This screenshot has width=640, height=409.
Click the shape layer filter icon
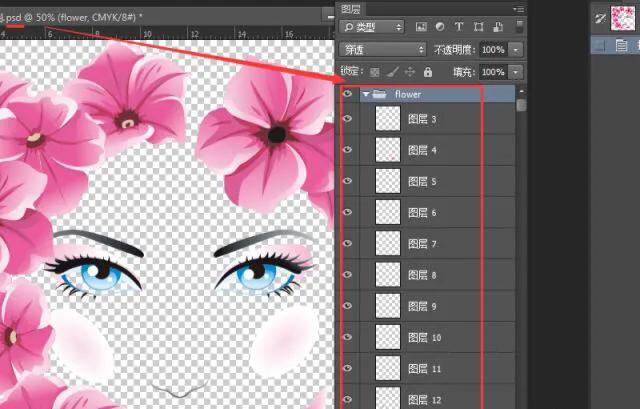(x=476, y=26)
